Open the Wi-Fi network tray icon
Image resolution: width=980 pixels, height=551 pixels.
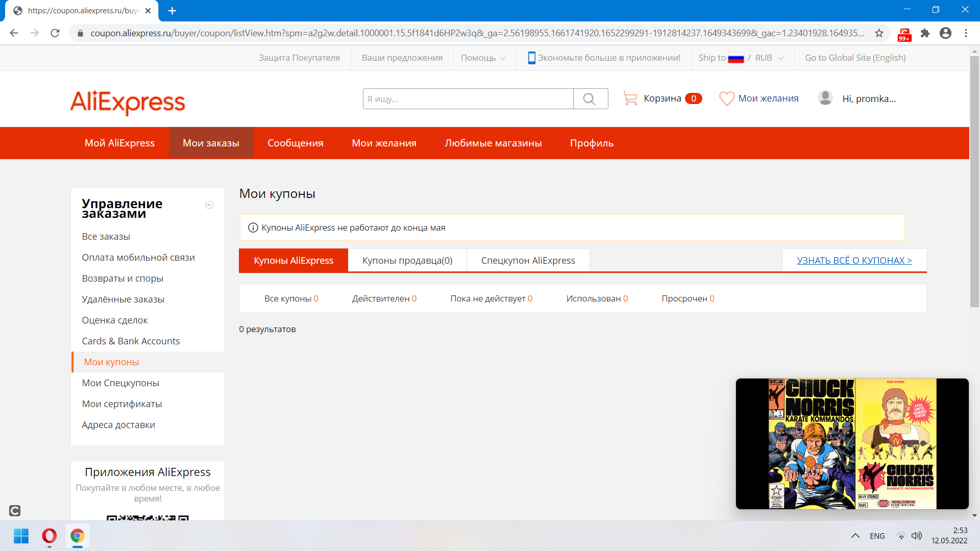click(x=901, y=536)
